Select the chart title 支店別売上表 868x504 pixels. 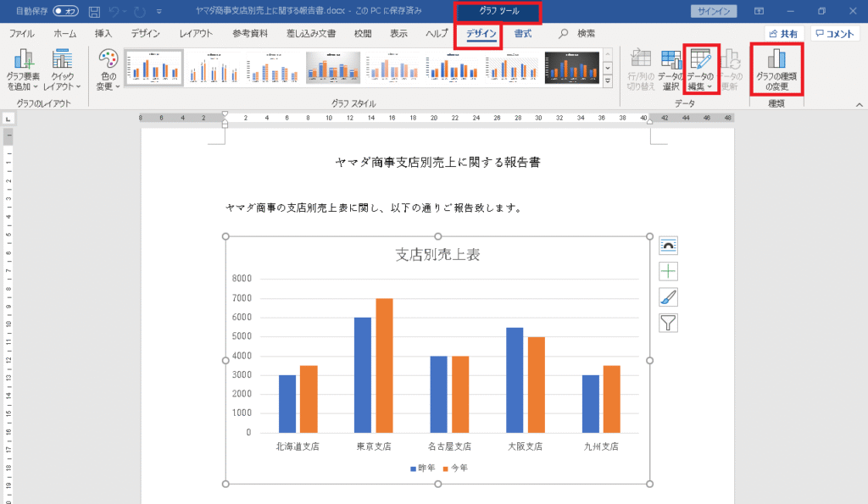pyautogui.click(x=437, y=254)
